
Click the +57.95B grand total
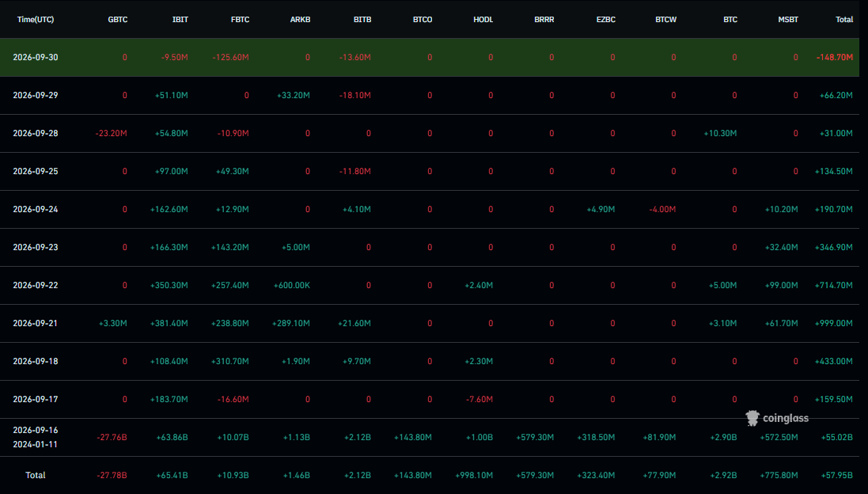[x=836, y=476]
